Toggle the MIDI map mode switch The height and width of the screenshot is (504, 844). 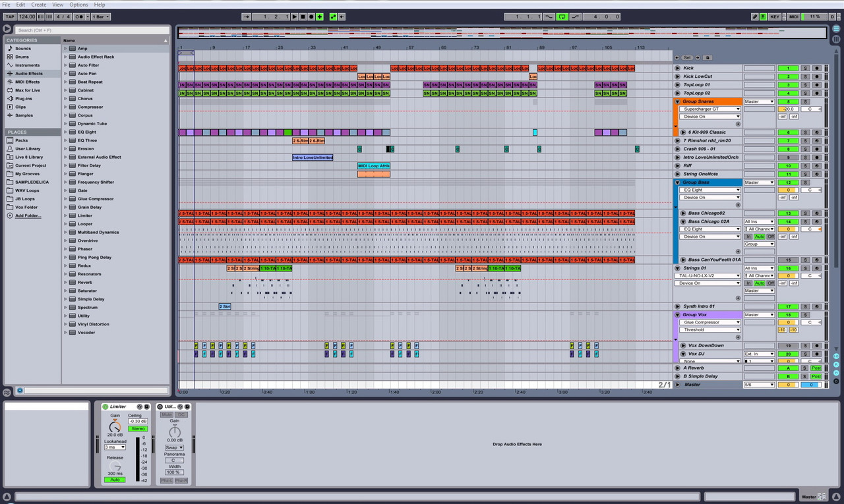point(794,16)
